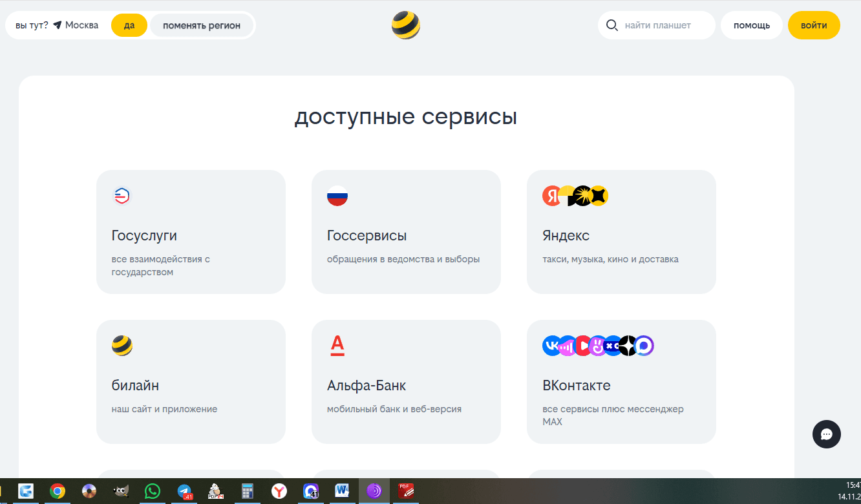
Task: Click the Gosuslugi service icon
Action: tap(122, 196)
